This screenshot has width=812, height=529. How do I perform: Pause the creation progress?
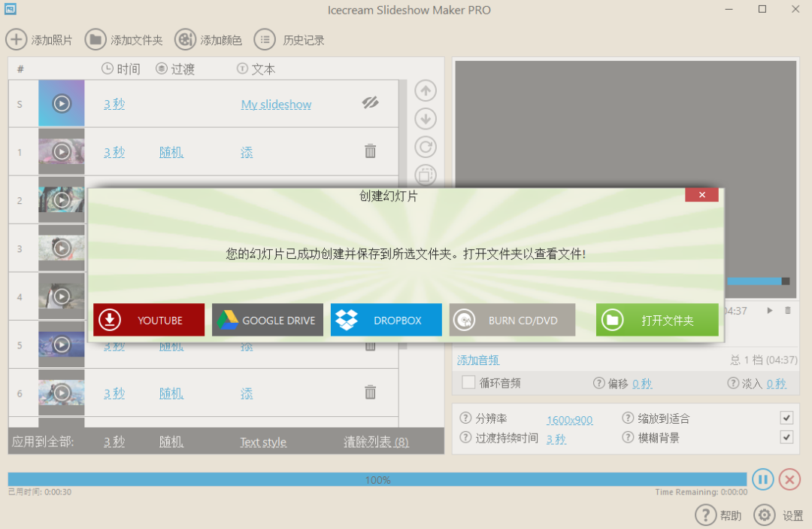pyautogui.click(x=763, y=479)
